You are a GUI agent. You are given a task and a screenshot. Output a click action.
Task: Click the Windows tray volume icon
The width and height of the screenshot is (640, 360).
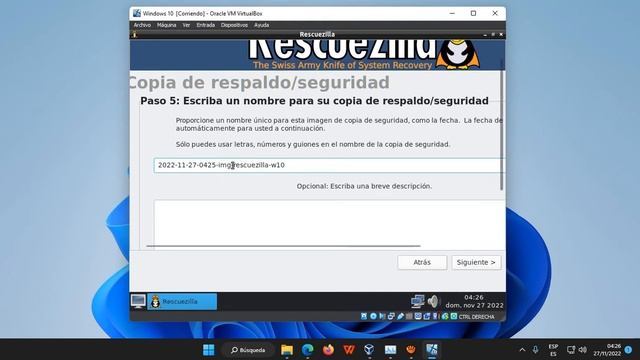582,350
